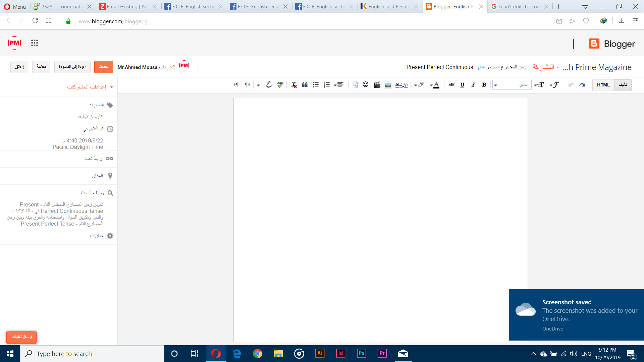Click المشاركة posts link
644x362 pixels.
(x=543, y=67)
